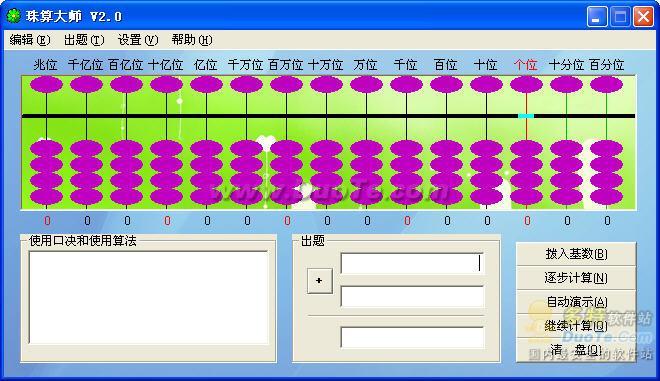Click the top lower bead on 十位 rod
660x381 pixels.
coord(486,149)
